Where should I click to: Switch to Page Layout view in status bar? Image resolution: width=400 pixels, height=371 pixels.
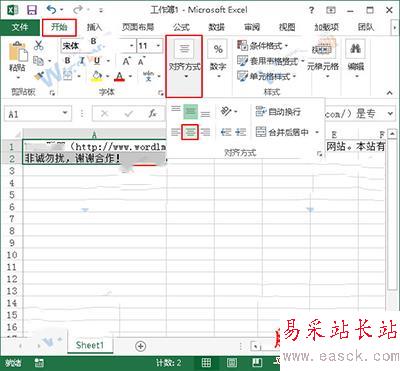point(232,363)
